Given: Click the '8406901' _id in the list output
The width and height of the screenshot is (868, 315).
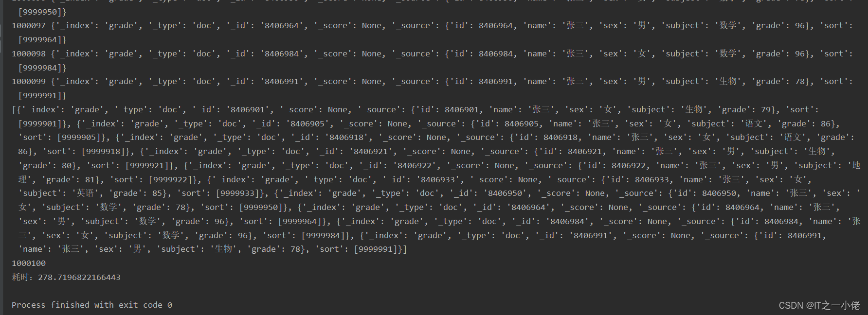Looking at the screenshot, I should 248,109.
